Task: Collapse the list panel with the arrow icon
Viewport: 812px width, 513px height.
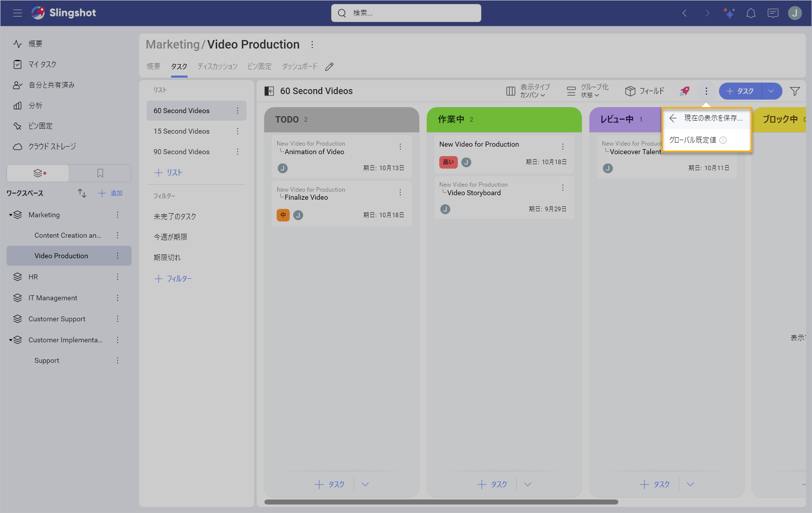Action: coord(269,91)
